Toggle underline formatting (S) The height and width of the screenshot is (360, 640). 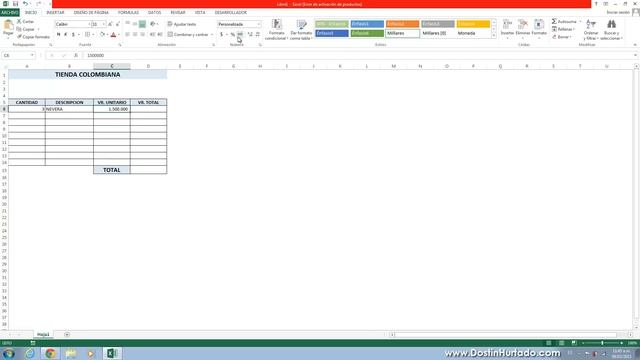coord(73,35)
